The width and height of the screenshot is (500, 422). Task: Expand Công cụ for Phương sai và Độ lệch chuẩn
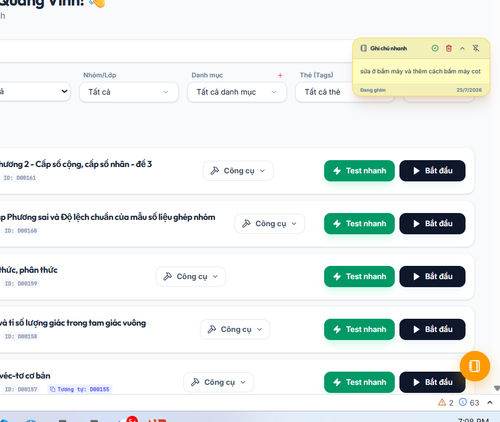point(269,224)
